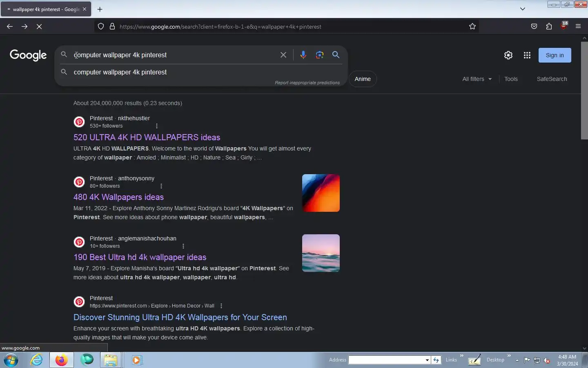
Task: More options for the pinterest.com Explore result
Action: click(x=221, y=306)
